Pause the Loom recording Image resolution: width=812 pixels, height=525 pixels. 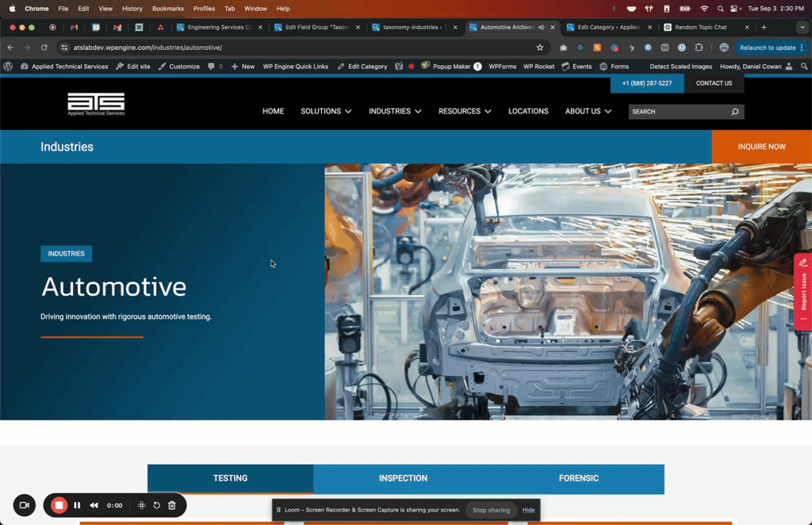pos(77,505)
